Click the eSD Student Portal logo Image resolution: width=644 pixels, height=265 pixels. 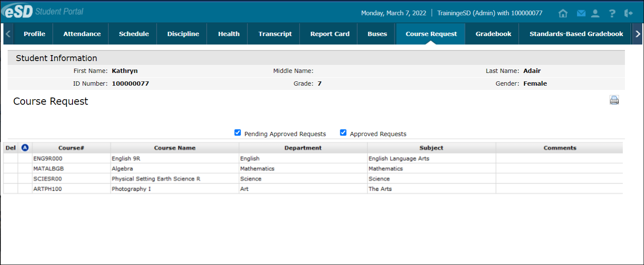click(42, 11)
